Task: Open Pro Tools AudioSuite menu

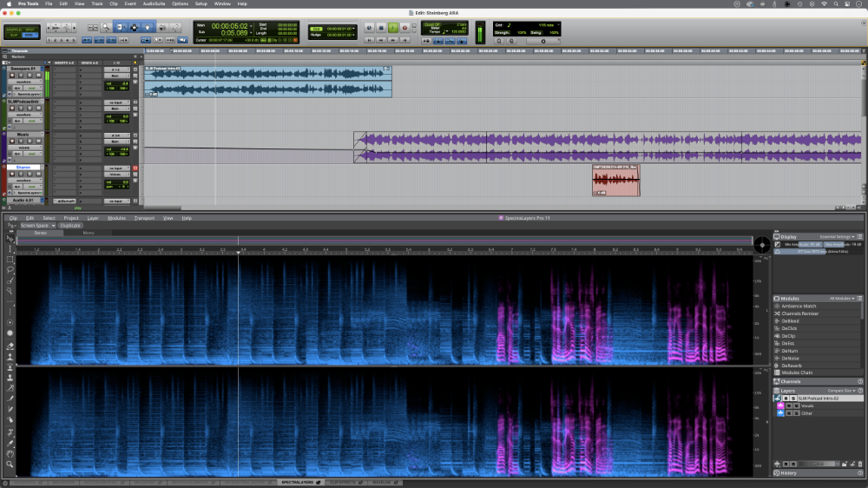Action: pos(154,3)
